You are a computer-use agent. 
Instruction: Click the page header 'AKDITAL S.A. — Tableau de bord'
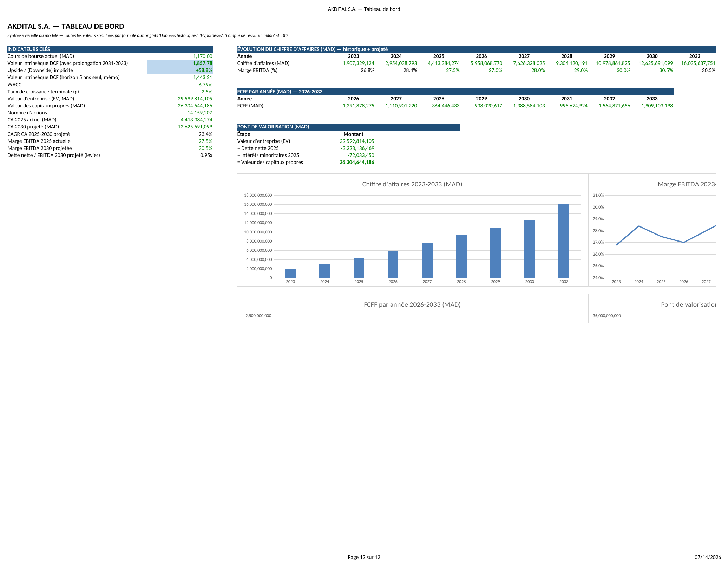[x=364, y=9]
